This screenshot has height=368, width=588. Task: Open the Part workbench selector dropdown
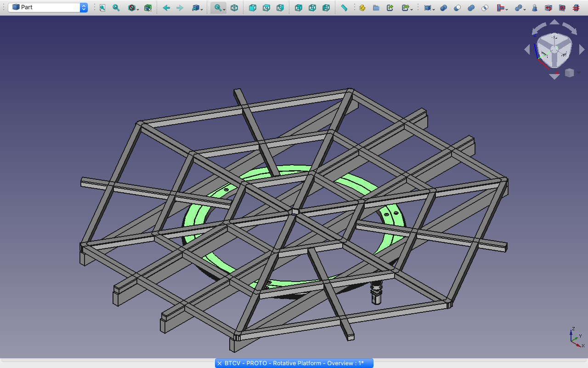pyautogui.click(x=48, y=7)
